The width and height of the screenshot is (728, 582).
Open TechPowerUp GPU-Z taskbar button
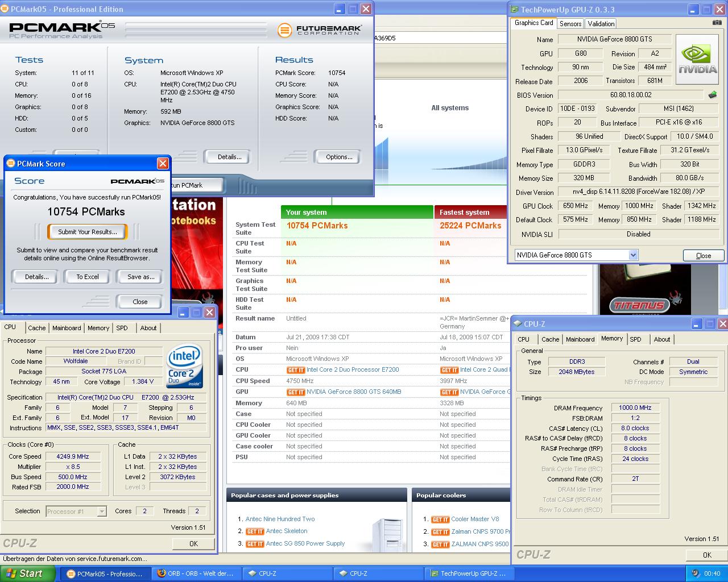(470, 573)
